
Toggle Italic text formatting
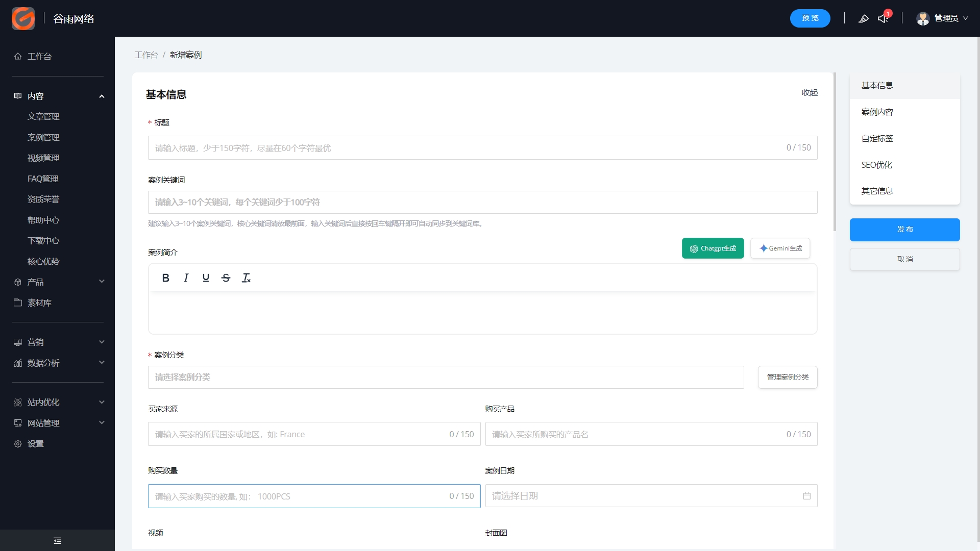[x=186, y=278]
